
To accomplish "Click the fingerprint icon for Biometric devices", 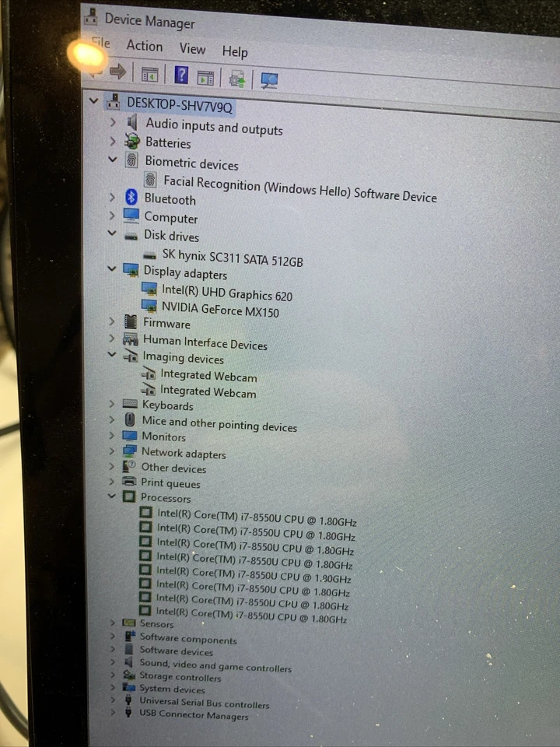I will [x=131, y=160].
